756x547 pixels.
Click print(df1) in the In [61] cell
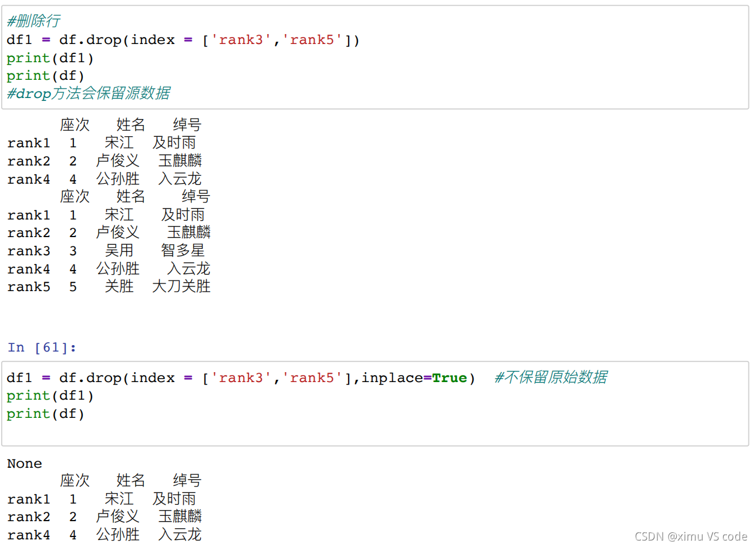(50, 396)
